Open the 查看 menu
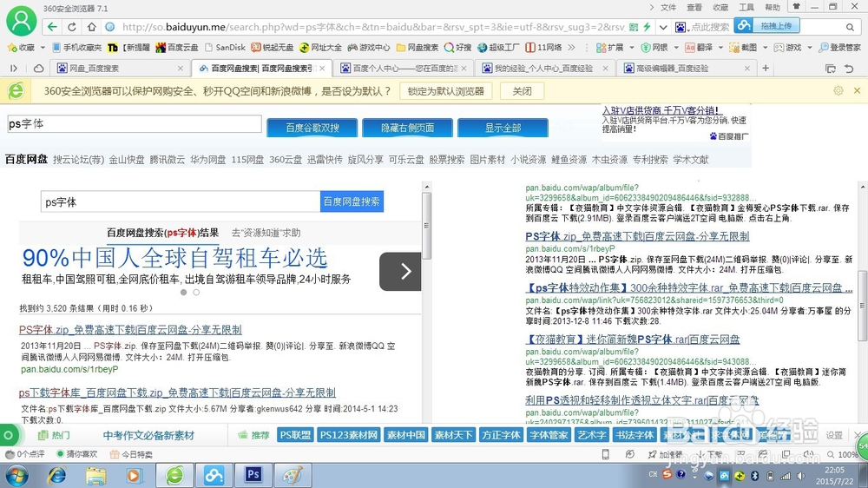 pos(694,7)
